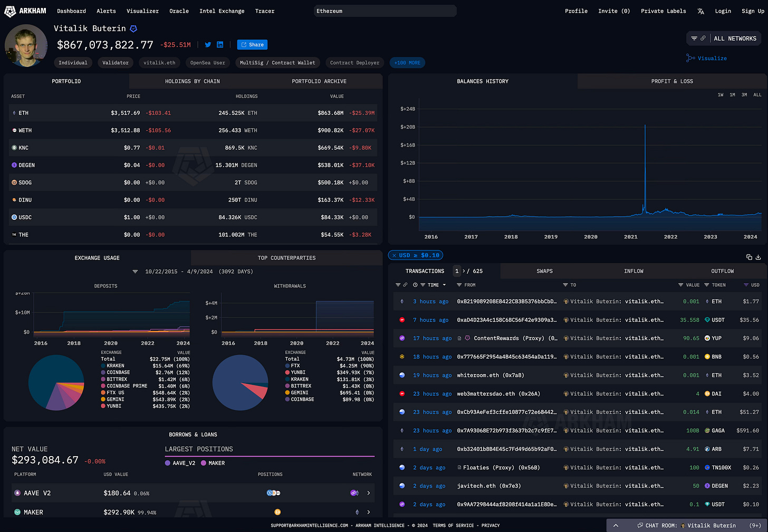
Task: Click the clock icon in TIME header
Action: 415,285
